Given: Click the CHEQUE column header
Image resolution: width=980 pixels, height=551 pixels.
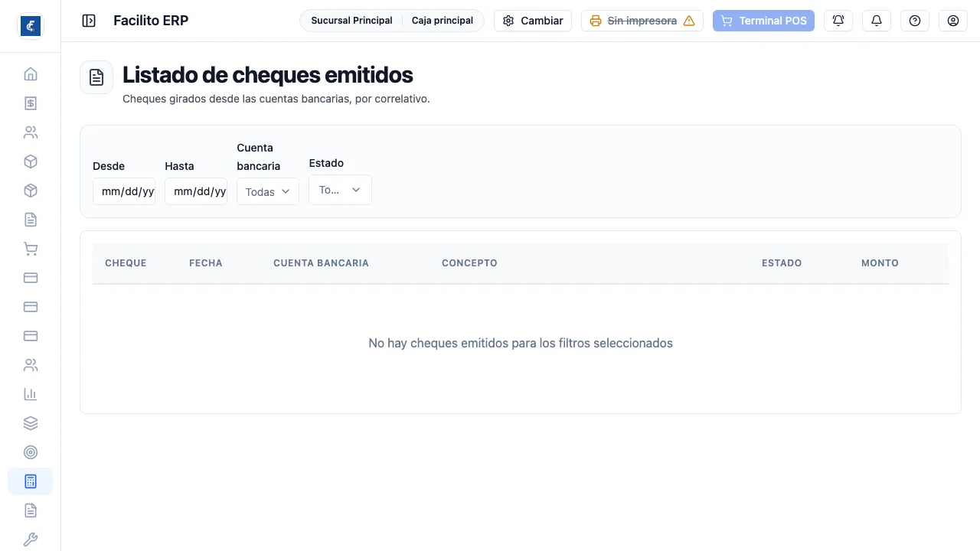Looking at the screenshot, I should (126, 262).
